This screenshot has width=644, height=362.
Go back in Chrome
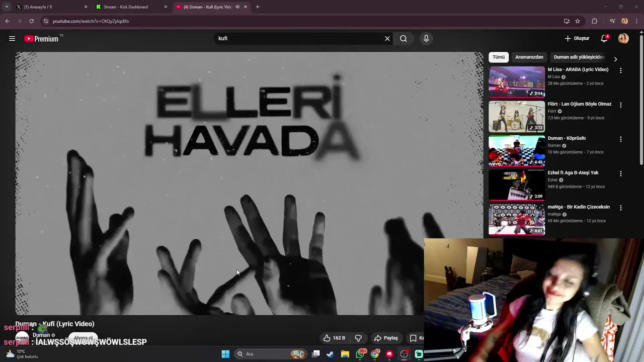(7, 21)
